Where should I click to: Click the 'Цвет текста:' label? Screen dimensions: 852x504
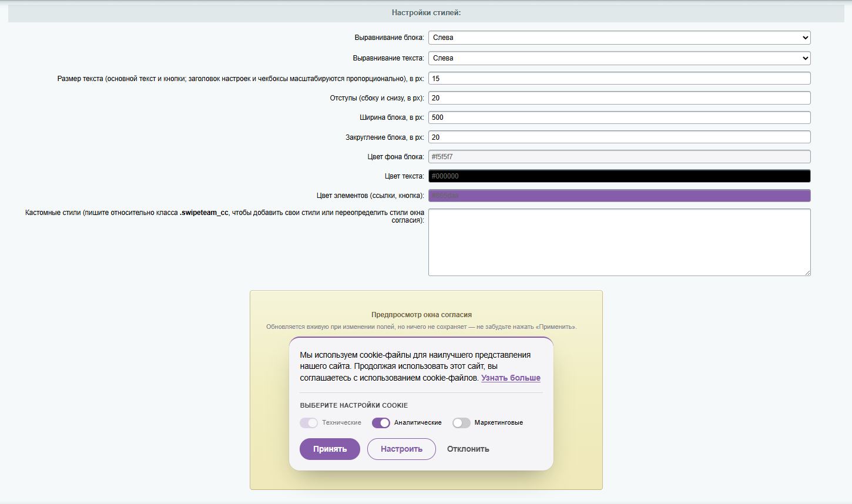404,176
